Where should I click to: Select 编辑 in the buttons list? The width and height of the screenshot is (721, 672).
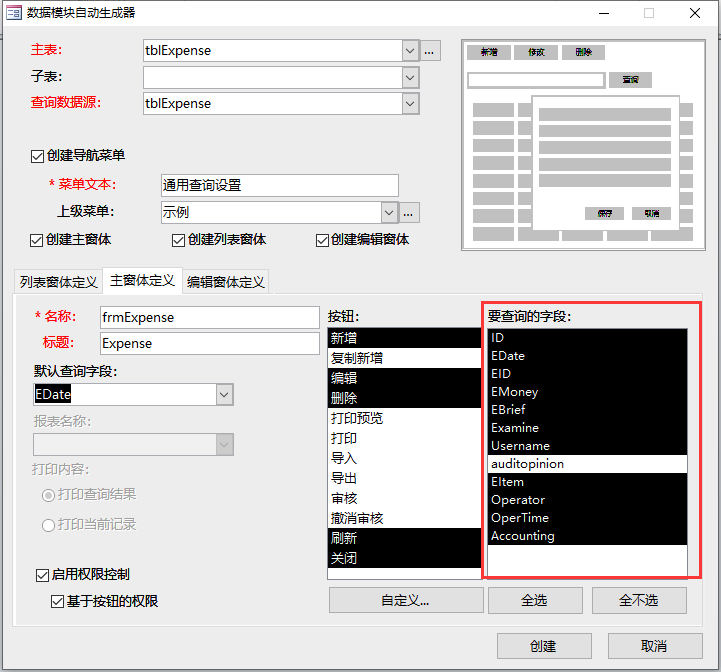pos(404,378)
